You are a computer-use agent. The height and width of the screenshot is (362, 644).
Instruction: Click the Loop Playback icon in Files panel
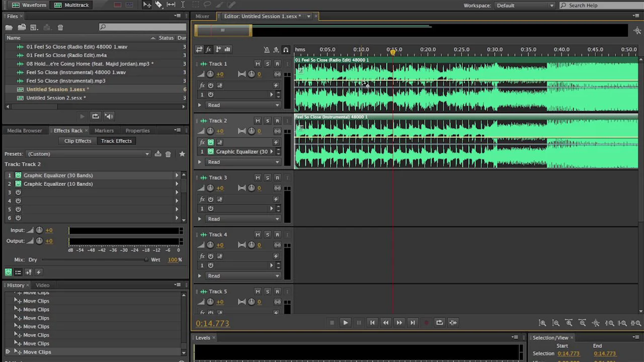[95, 116]
